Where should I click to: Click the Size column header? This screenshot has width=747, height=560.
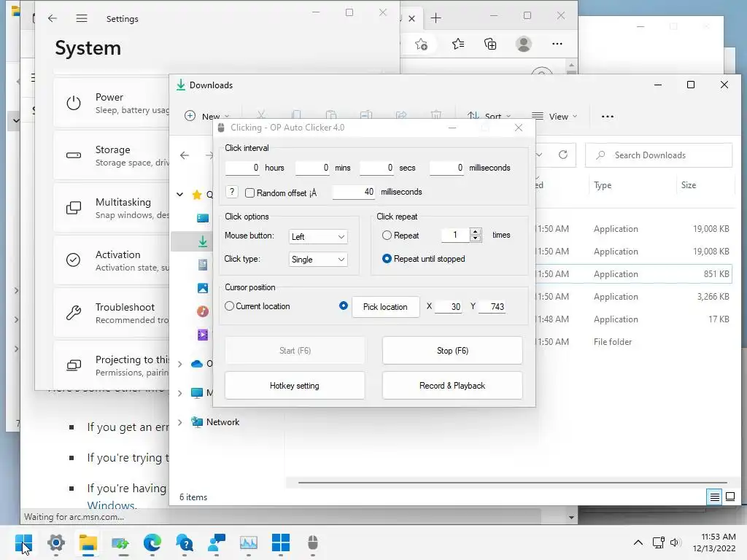click(689, 185)
